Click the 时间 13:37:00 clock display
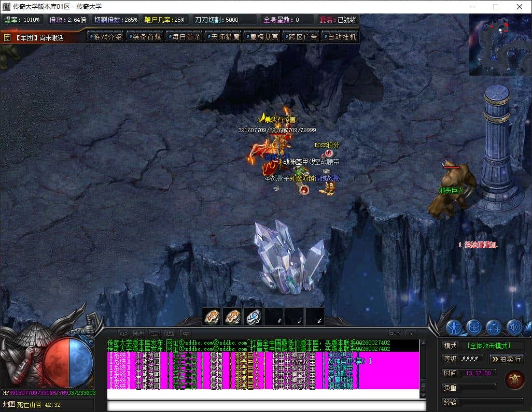The image size is (532, 412). 468,373
